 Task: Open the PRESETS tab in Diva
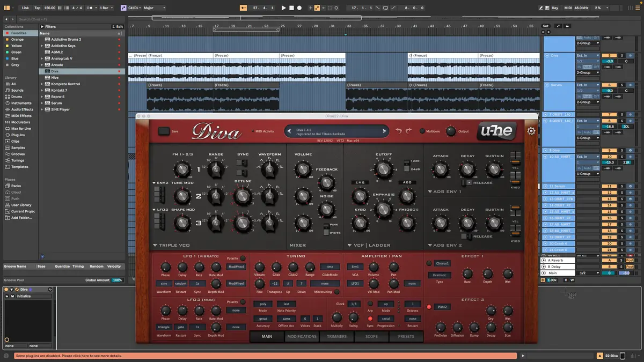(x=406, y=336)
